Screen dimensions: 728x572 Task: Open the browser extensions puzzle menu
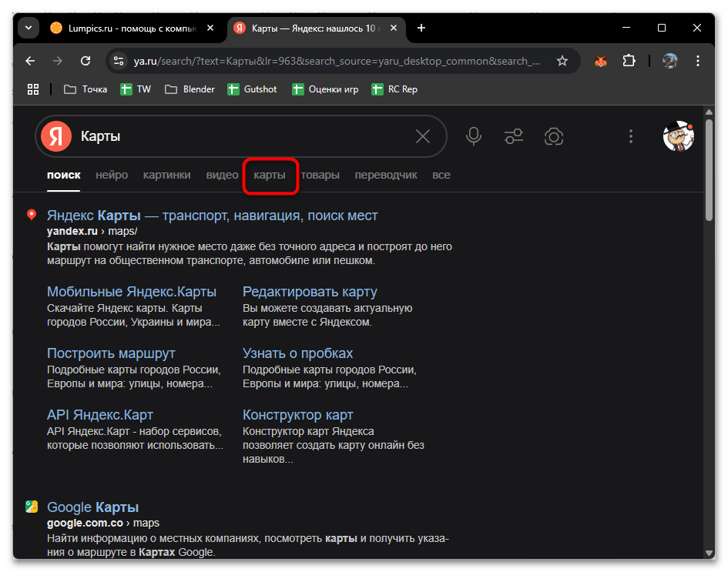[629, 61]
